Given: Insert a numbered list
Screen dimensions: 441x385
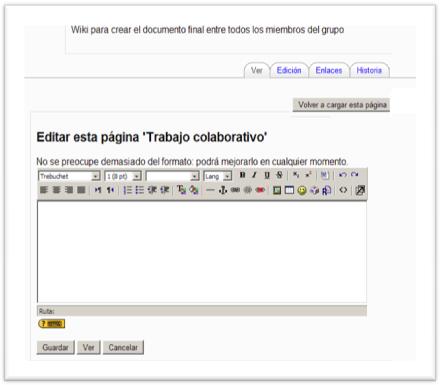Looking at the screenshot, I should [x=127, y=190].
